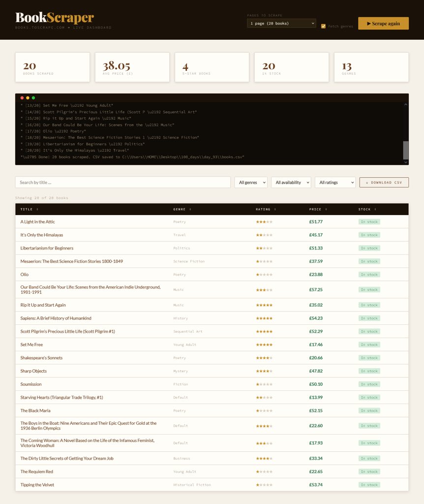424x504 pixels.
Task: Click the star rating for Sharp Objects
Action: tap(264, 371)
